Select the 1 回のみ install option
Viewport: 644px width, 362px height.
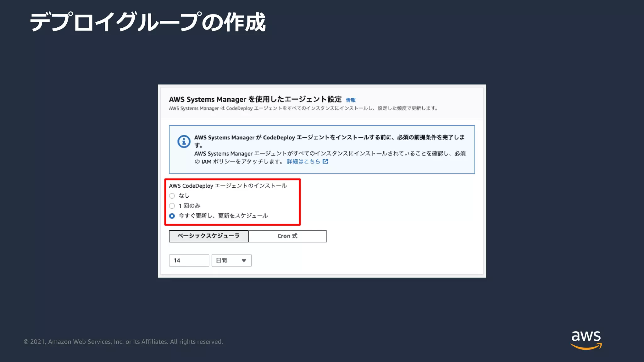tap(172, 206)
